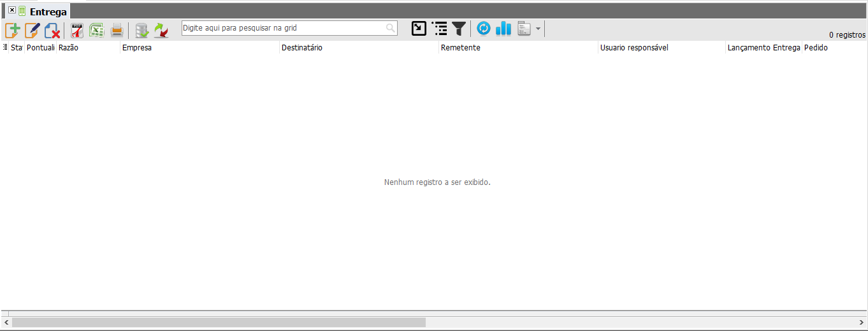Expand the dropdown arrow beside the window list icon
This screenshot has height=331, width=868.
(x=539, y=29)
